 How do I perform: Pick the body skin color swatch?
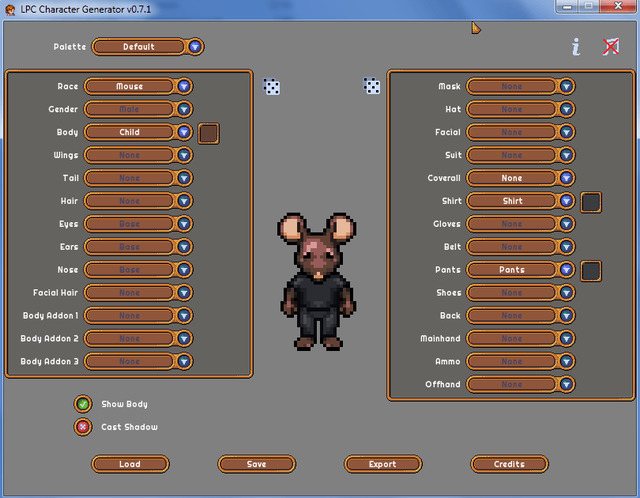pyautogui.click(x=209, y=133)
